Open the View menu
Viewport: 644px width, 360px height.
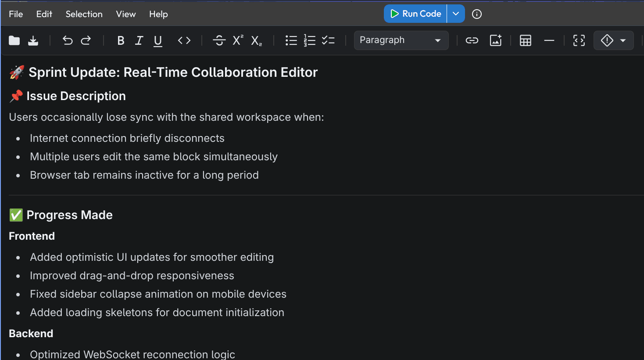pyautogui.click(x=126, y=14)
